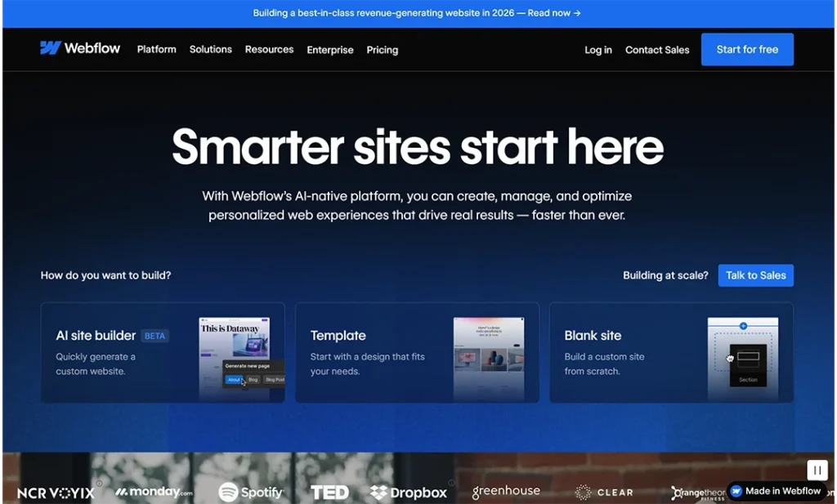Click the Greenhouse logo
Screen dimensions: 837x504
[x=506, y=491]
